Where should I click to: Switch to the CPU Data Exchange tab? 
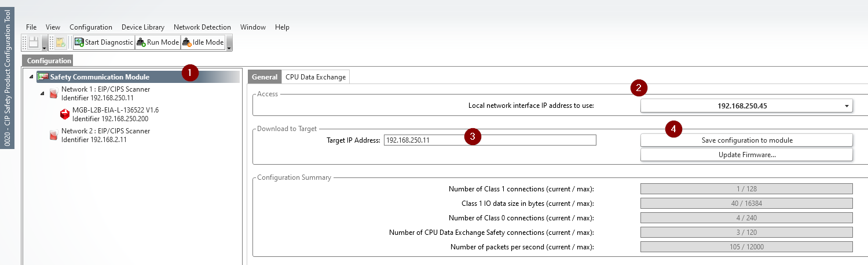pyautogui.click(x=316, y=77)
